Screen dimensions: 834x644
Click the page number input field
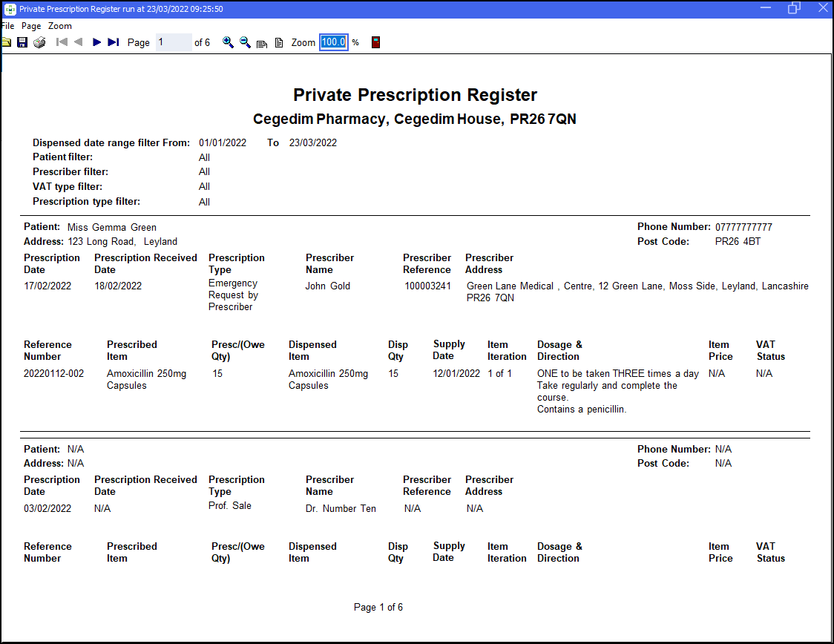(x=174, y=42)
